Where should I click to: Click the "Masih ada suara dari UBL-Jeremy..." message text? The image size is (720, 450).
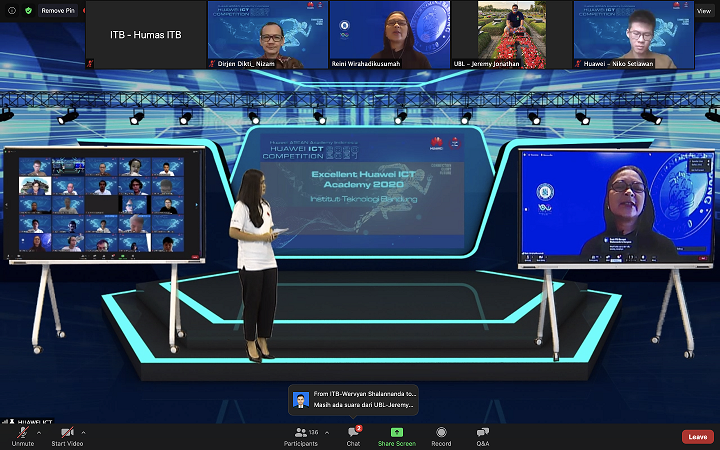click(363, 405)
